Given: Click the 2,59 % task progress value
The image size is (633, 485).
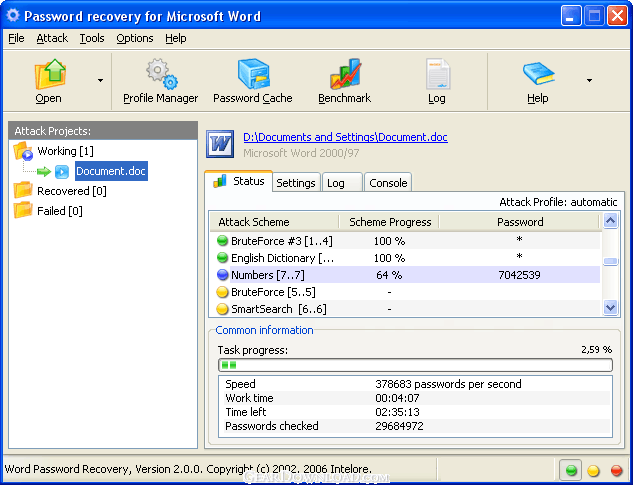Looking at the screenshot, I should point(597,350).
